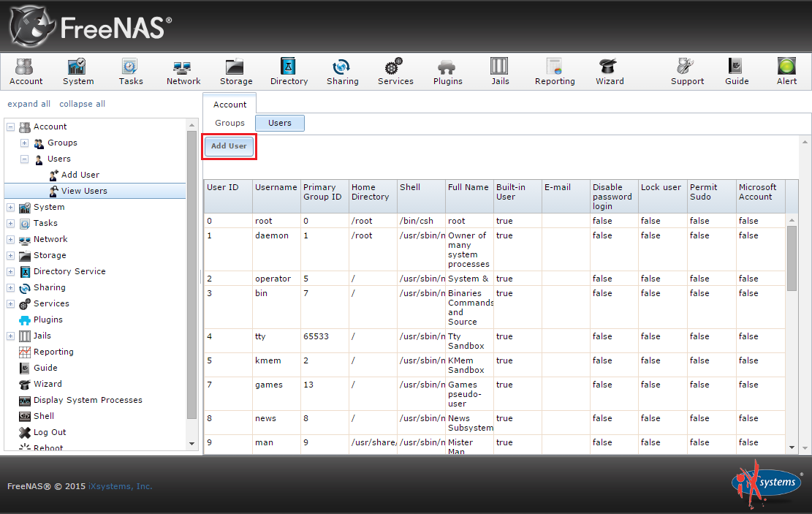Open System settings in top toolbar
Viewport: 812px width, 514px height.
click(x=78, y=72)
